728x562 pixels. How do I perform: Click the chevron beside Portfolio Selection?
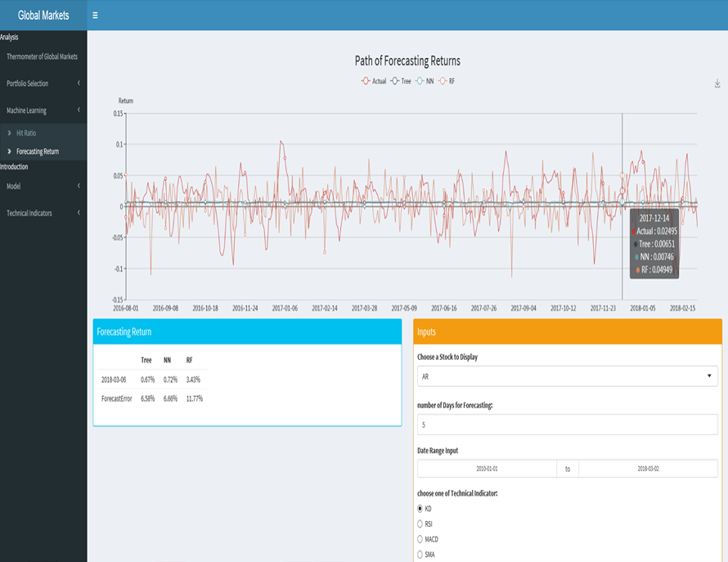pos(79,83)
